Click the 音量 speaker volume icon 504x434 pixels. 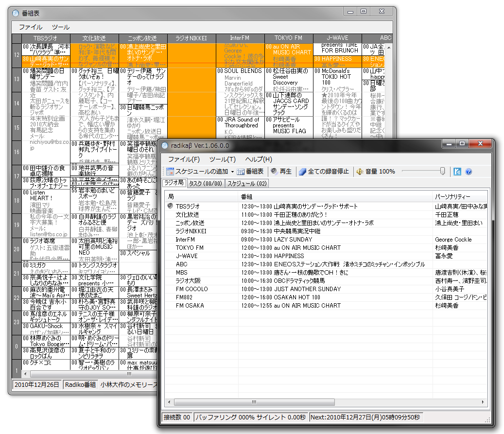[360, 172]
